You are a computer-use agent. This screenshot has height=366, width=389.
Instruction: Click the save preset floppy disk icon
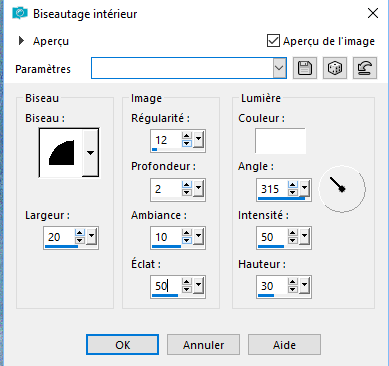click(305, 68)
